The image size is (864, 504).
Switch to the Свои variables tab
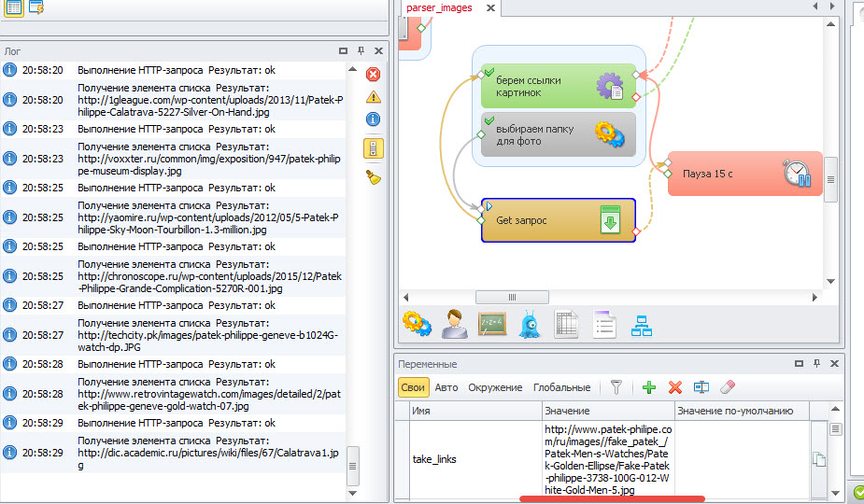[413, 387]
